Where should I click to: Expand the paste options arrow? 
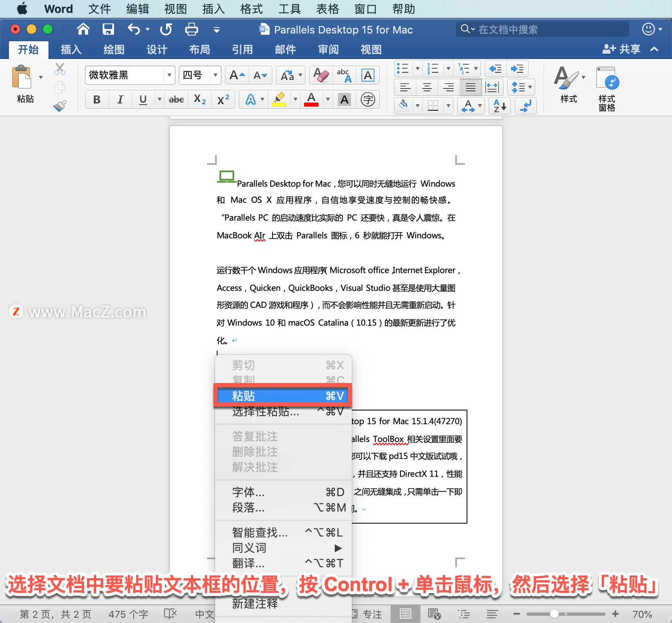pyautogui.click(x=40, y=77)
